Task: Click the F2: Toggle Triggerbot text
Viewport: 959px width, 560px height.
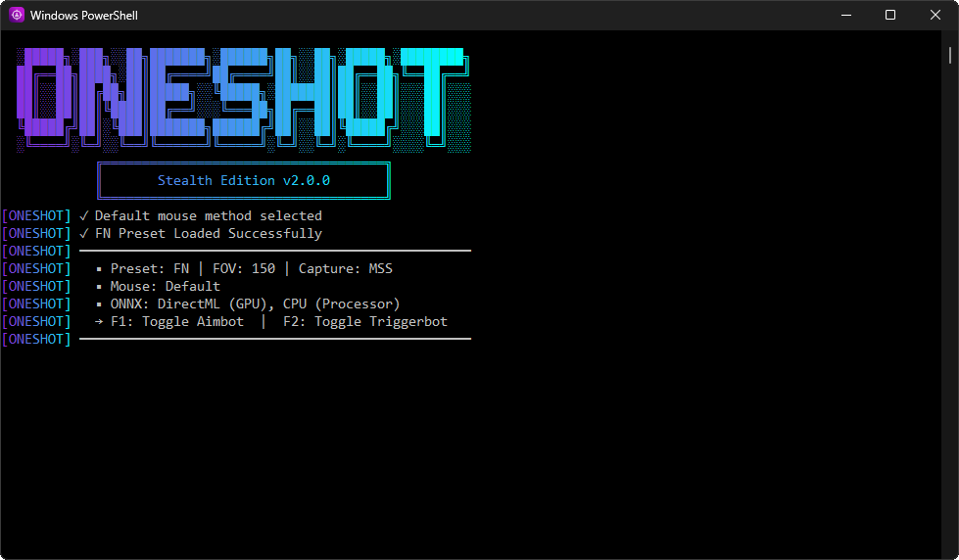Action: (x=364, y=321)
